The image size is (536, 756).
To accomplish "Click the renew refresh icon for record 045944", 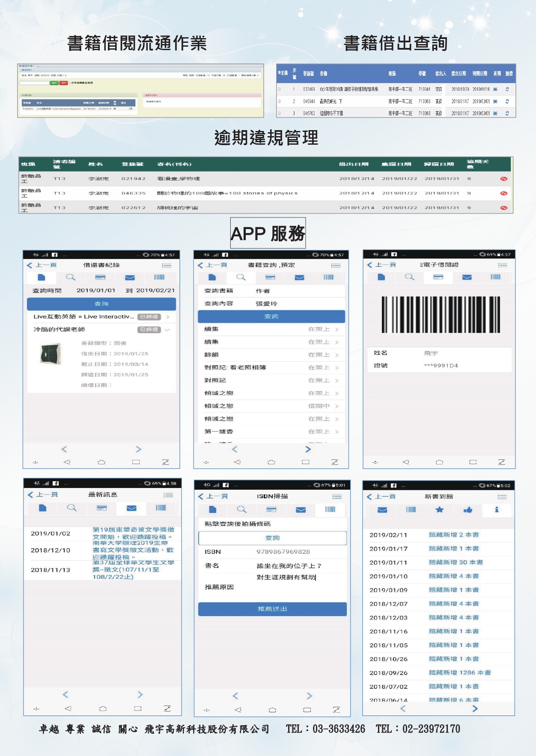I will click(507, 101).
